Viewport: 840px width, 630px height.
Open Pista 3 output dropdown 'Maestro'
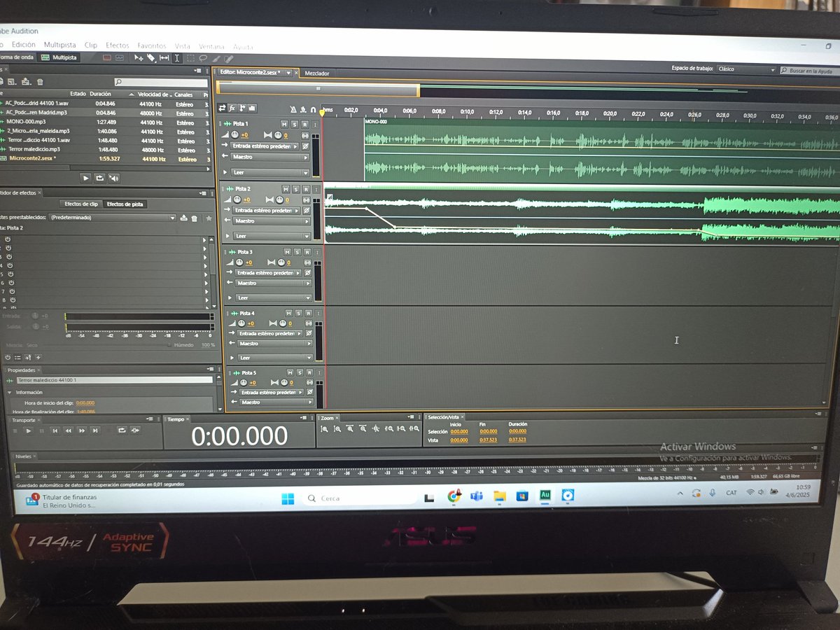click(273, 283)
